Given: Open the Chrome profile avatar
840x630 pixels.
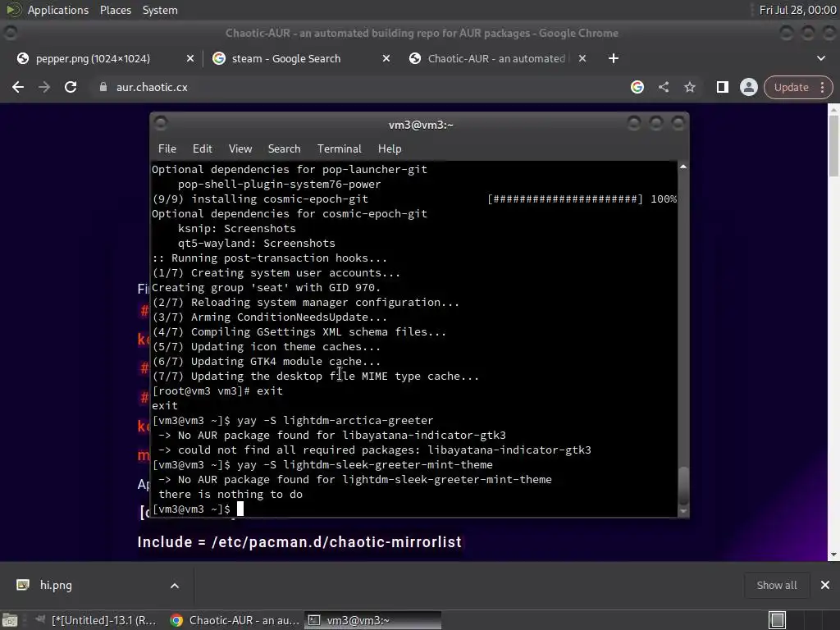Looking at the screenshot, I should tap(748, 87).
